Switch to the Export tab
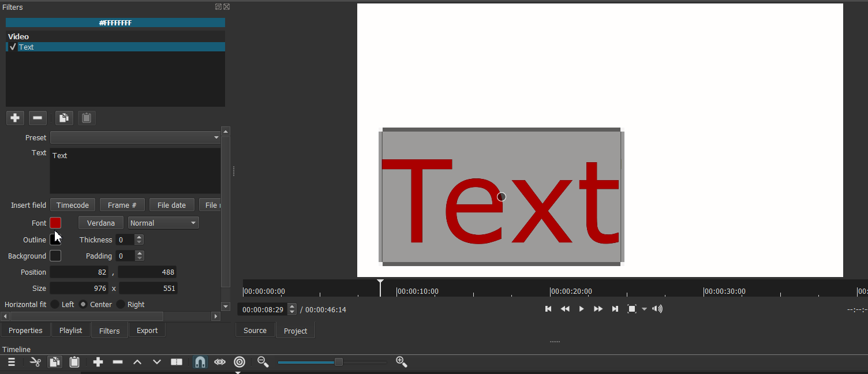This screenshot has height=374, width=868. pyautogui.click(x=147, y=330)
